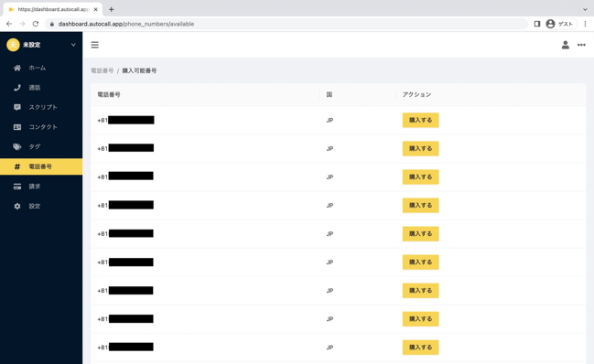Open the Chrome three-dot menu
594x364 pixels.
585,24
